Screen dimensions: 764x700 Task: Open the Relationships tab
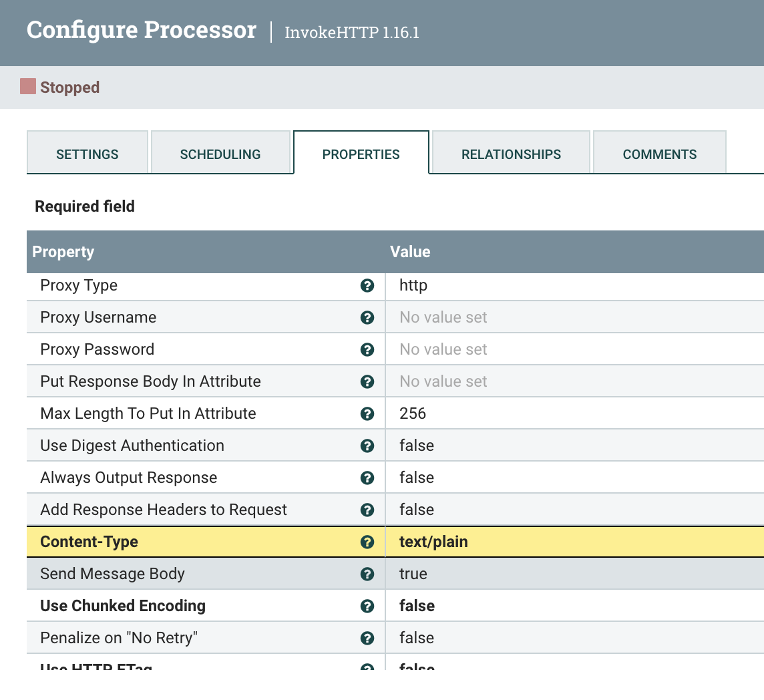click(x=511, y=154)
